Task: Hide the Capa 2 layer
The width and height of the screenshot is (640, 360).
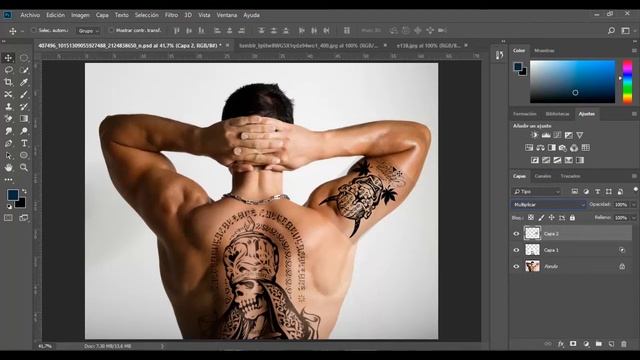Action: click(x=516, y=234)
